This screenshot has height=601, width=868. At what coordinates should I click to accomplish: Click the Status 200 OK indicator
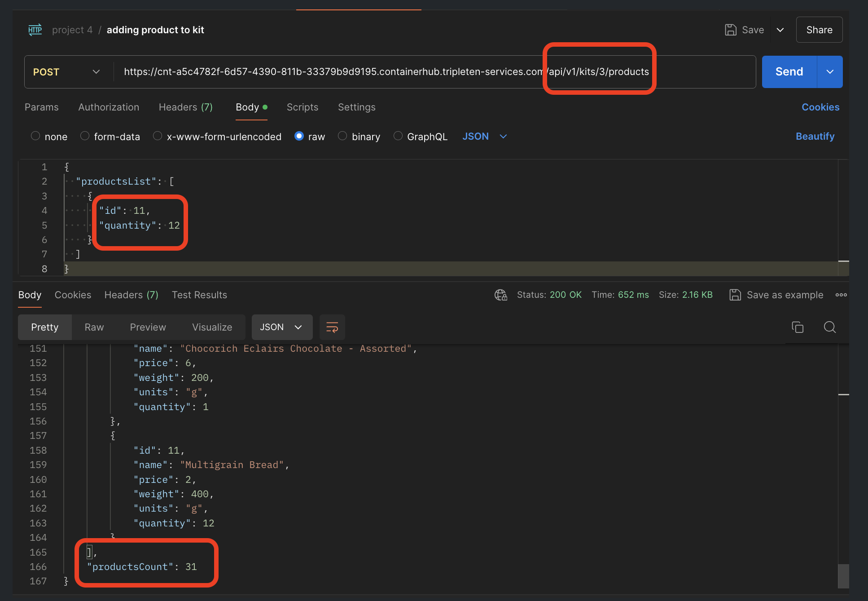[x=549, y=295]
